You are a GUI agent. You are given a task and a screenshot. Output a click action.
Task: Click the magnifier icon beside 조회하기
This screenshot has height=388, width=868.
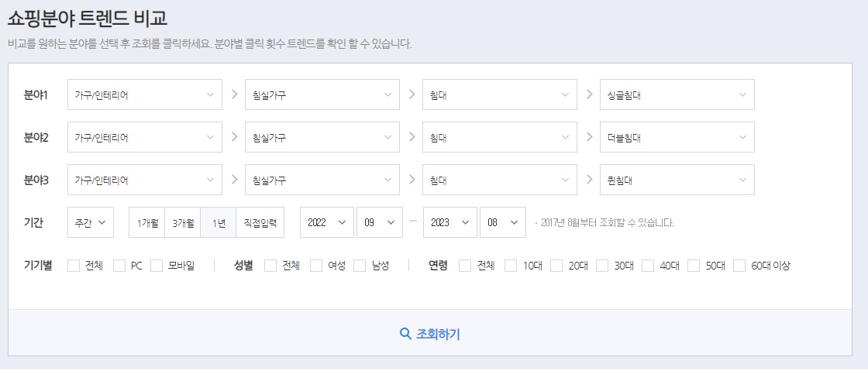[x=405, y=333]
